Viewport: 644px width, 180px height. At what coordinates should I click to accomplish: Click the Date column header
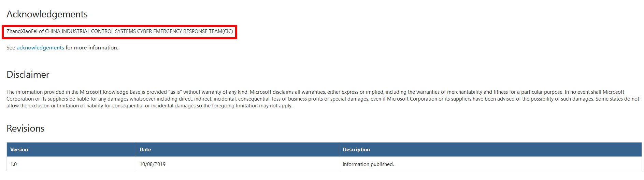pos(145,150)
